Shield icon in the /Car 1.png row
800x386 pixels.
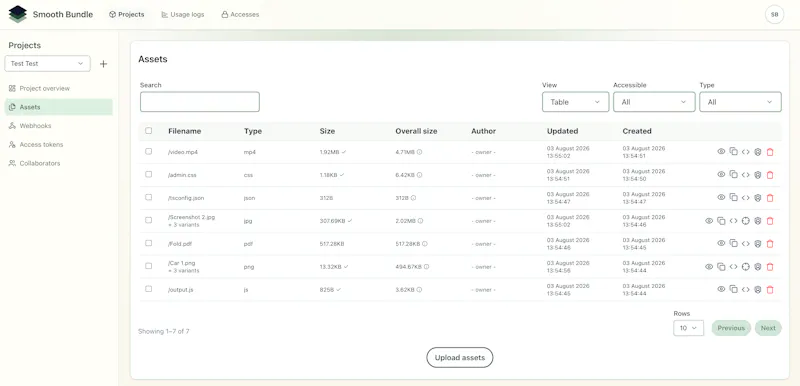(758, 267)
